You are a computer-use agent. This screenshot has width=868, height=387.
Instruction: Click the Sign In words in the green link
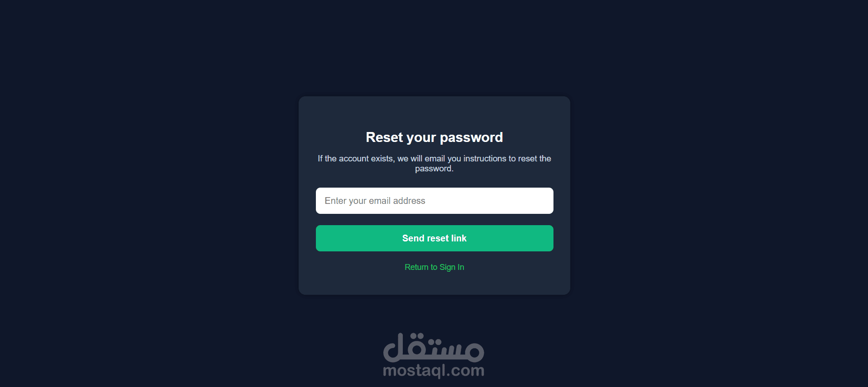pyautogui.click(x=452, y=267)
